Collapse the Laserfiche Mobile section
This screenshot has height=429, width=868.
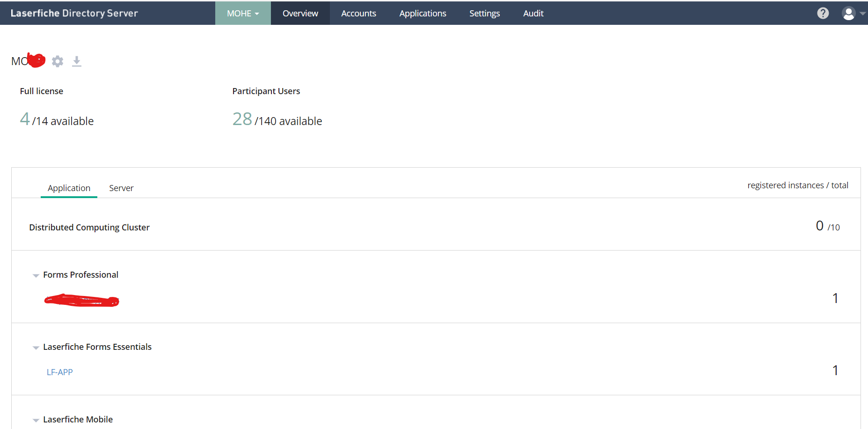[x=36, y=420]
